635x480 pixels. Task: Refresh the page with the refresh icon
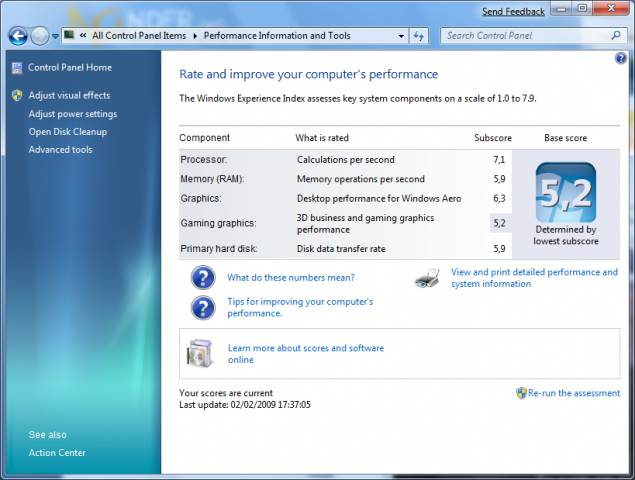coord(419,36)
